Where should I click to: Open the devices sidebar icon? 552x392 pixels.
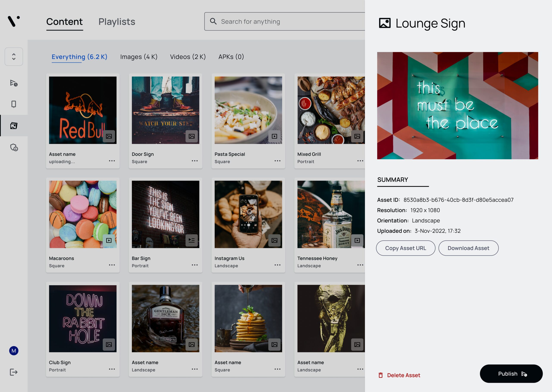tap(14, 104)
